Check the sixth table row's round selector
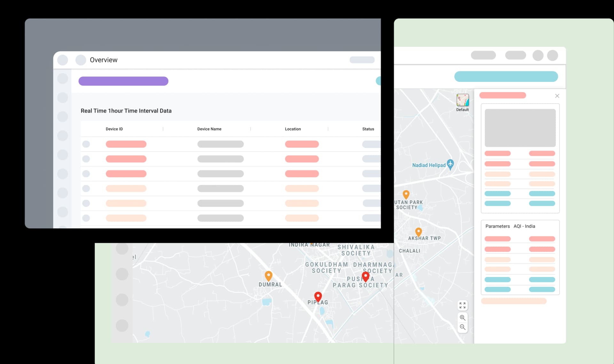614x364 pixels. [x=86, y=218]
